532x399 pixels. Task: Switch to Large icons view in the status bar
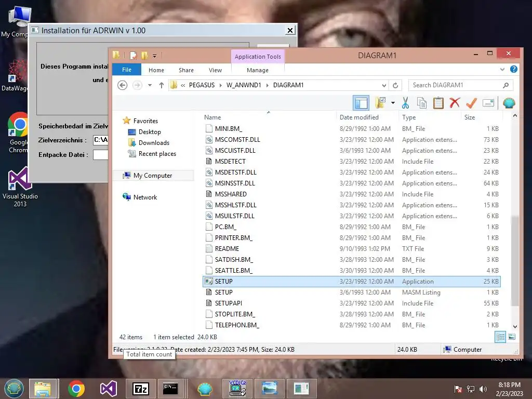click(x=512, y=337)
